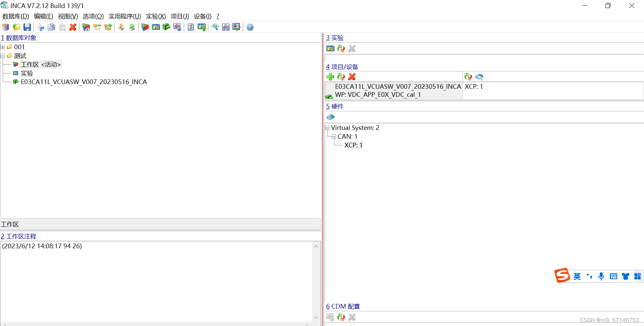Click the Sogou soft keyboard icon
The height and width of the screenshot is (326, 644).
(x=613, y=276)
